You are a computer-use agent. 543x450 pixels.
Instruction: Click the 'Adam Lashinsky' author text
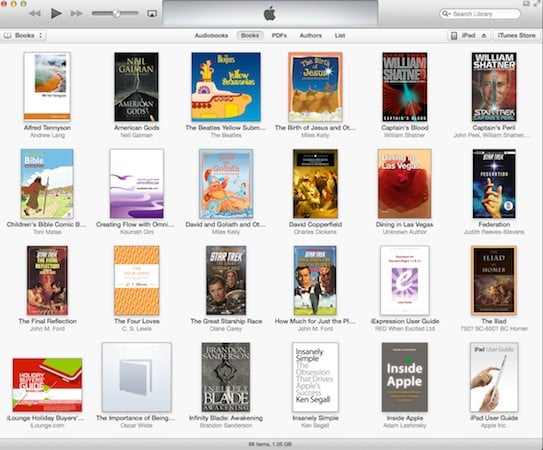pos(404,425)
